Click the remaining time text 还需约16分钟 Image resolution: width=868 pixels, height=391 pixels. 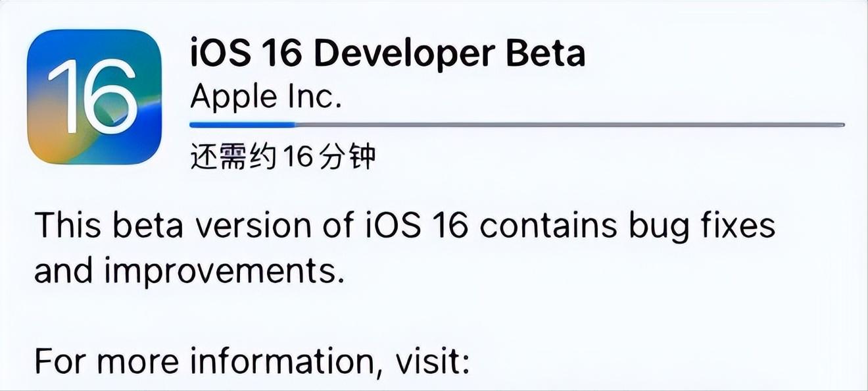pos(283,158)
